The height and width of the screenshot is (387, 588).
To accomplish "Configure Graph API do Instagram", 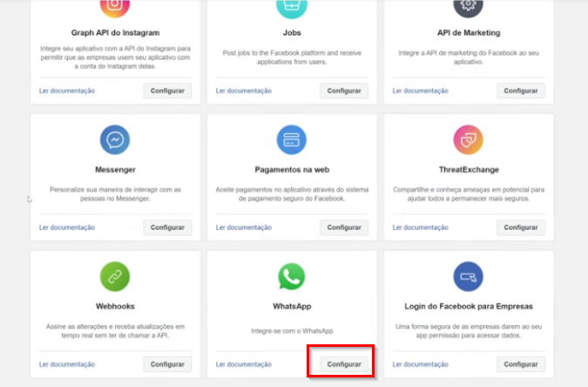I will point(167,91).
